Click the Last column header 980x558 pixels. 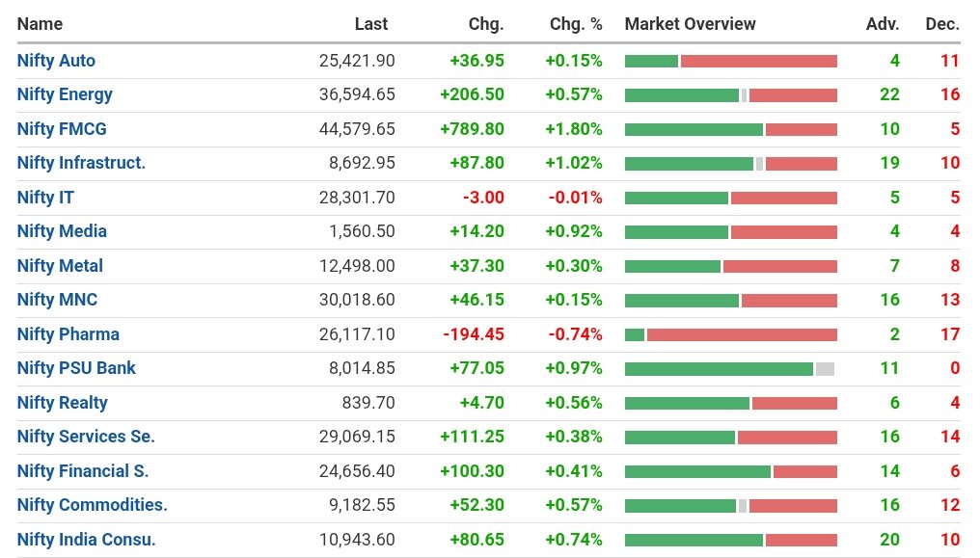[371, 24]
